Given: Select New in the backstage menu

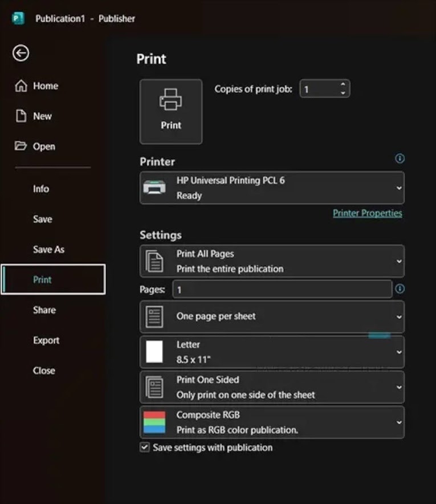Looking at the screenshot, I should [x=54, y=116].
